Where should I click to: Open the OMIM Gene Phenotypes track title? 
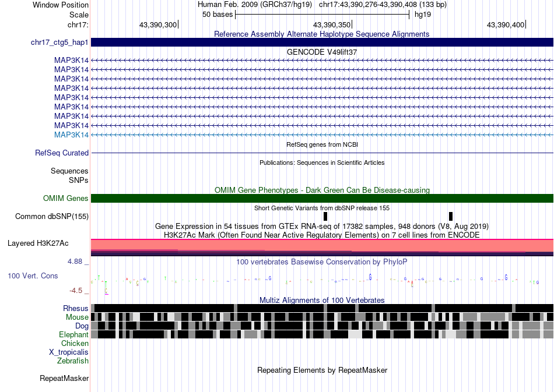tap(322, 190)
